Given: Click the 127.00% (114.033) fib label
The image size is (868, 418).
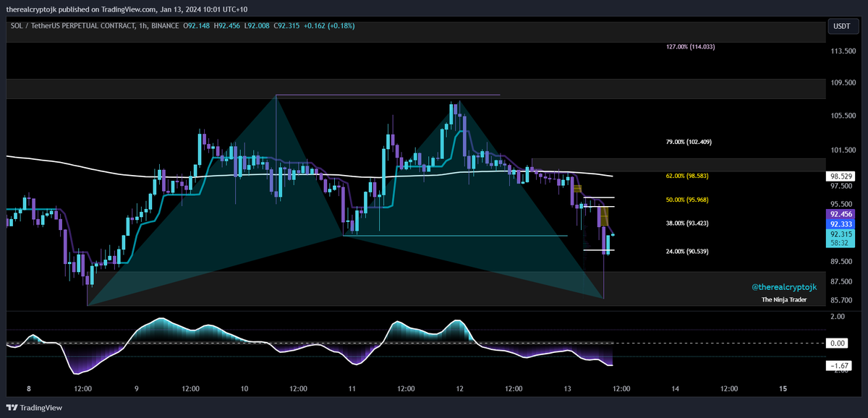Looking at the screenshot, I should pyautogui.click(x=690, y=46).
